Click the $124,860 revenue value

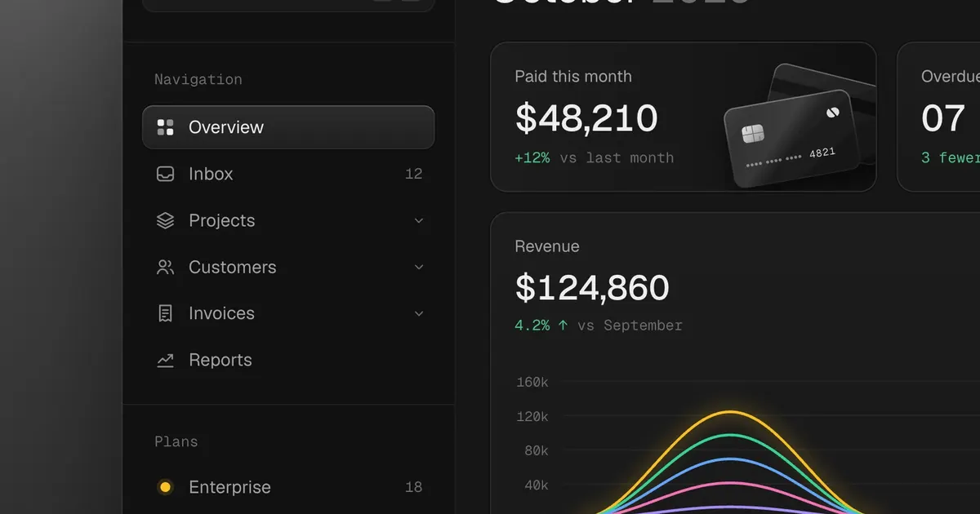[x=592, y=287]
